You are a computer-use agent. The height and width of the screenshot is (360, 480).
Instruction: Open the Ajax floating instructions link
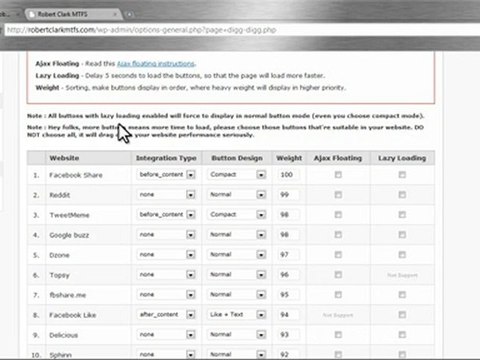click(156, 64)
